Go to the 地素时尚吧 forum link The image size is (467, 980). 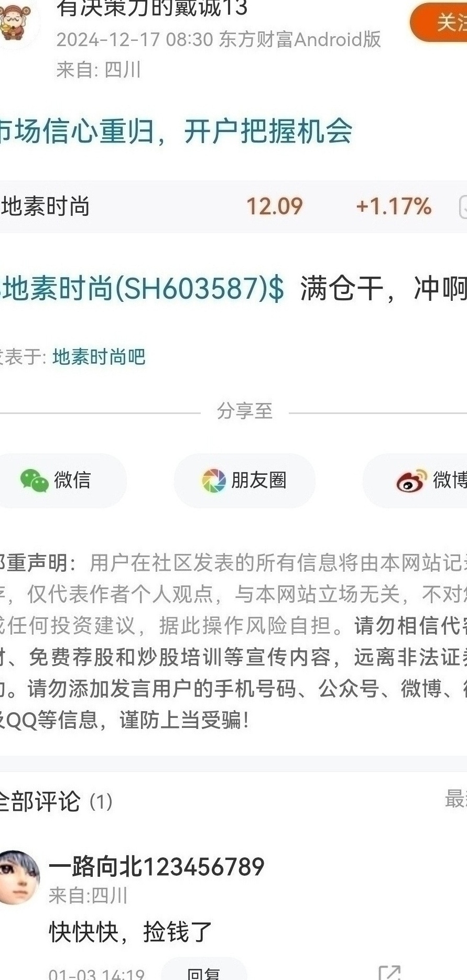pyautogui.click(x=99, y=357)
